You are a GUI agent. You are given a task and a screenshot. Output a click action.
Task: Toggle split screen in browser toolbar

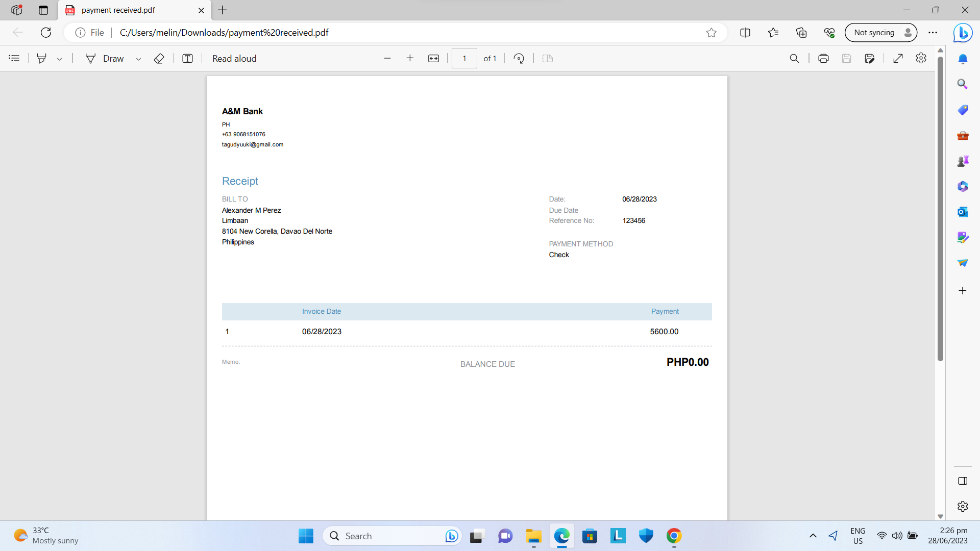[745, 33]
